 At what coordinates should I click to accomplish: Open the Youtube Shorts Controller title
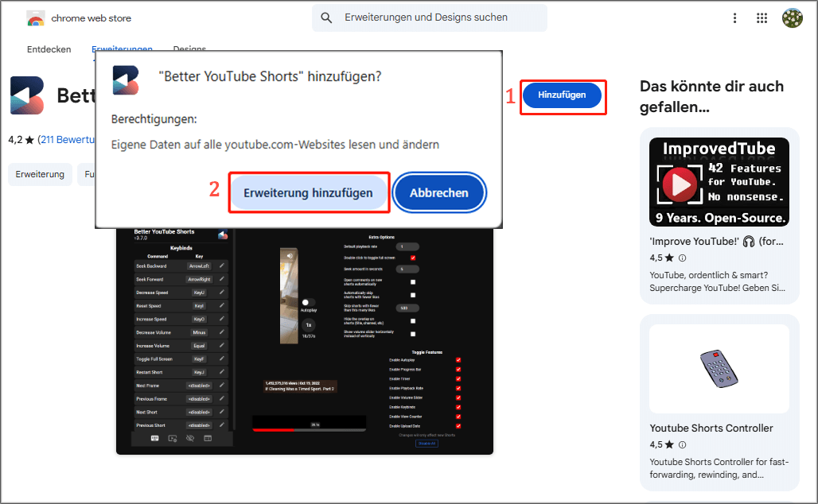tap(711, 428)
